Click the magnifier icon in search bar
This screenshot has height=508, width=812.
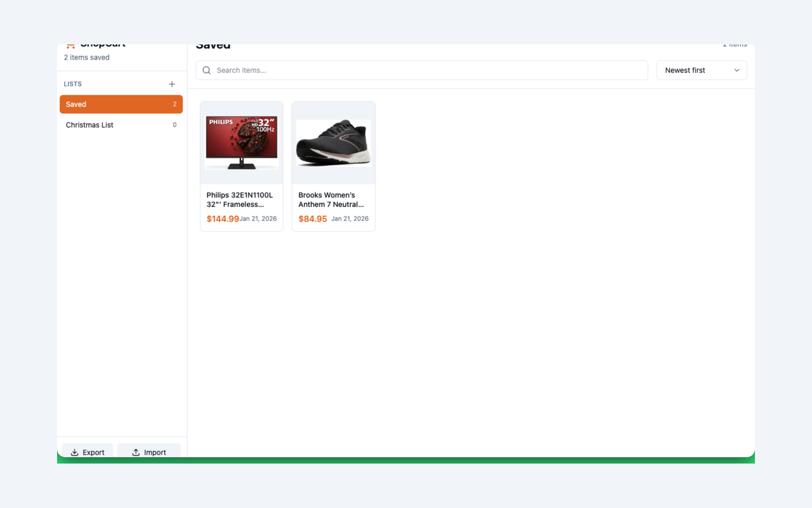coord(206,70)
